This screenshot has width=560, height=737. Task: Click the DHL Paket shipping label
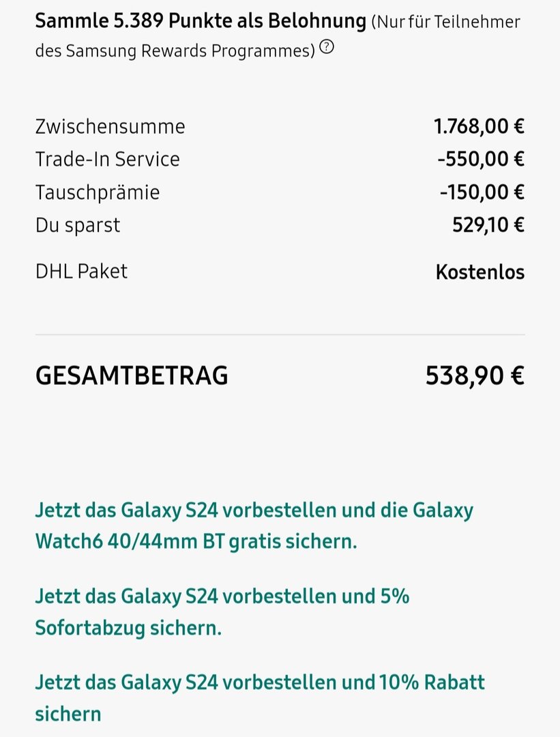point(81,271)
